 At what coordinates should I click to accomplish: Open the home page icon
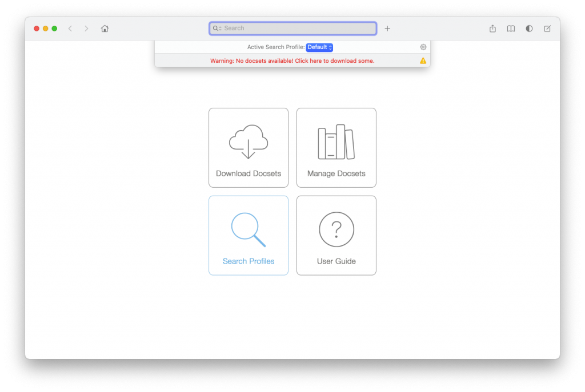105,29
